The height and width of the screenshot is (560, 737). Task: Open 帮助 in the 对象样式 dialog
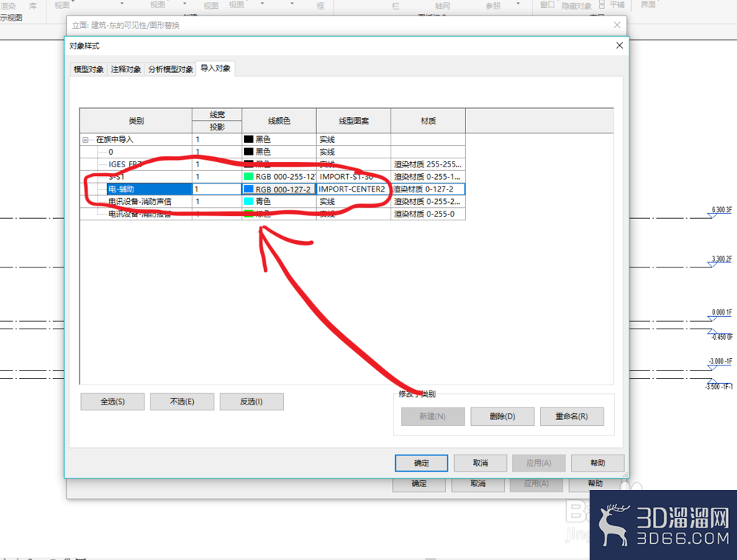click(598, 463)
